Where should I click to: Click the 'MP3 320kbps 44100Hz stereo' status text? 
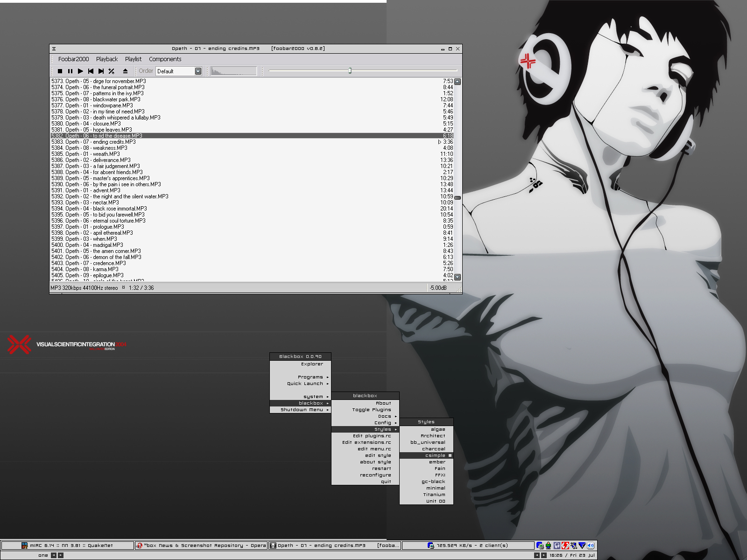84,288
